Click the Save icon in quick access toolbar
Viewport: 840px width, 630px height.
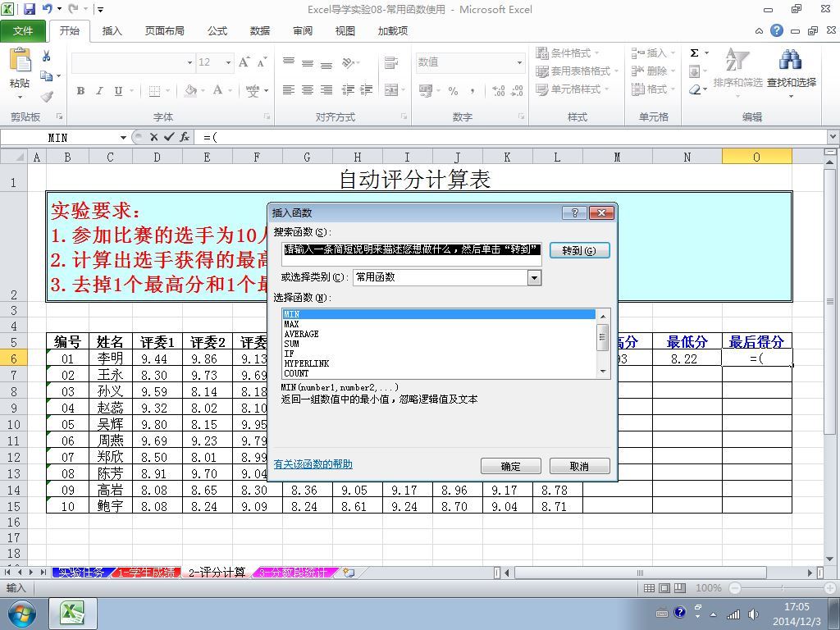pyautogui.click(x=29, y=8)
